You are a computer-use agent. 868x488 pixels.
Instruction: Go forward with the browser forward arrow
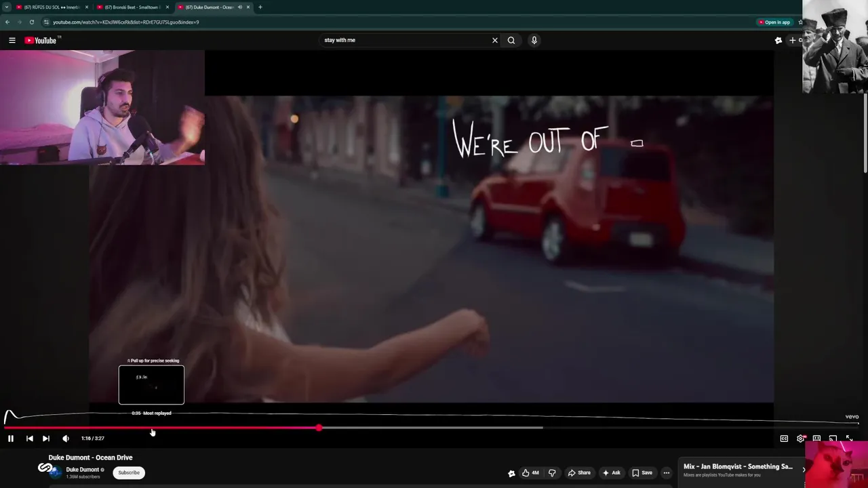tap(20, 22)
